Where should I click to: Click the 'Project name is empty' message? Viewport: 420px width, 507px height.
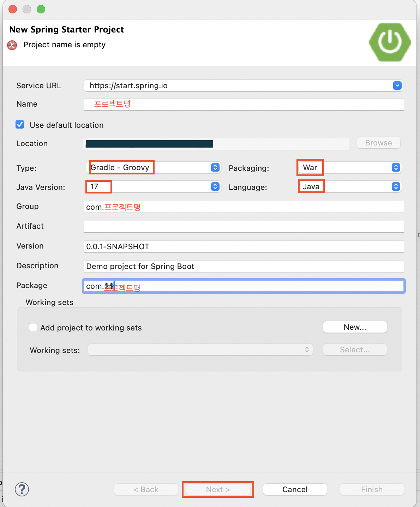64,45
